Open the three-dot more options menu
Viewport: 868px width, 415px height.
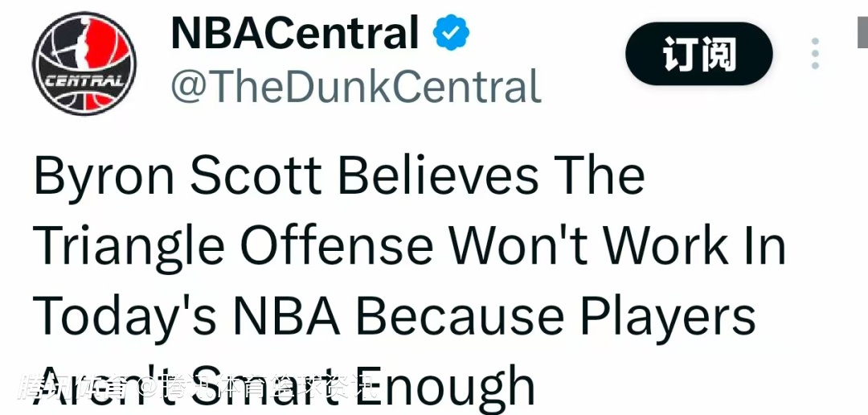tap(815, 54)
